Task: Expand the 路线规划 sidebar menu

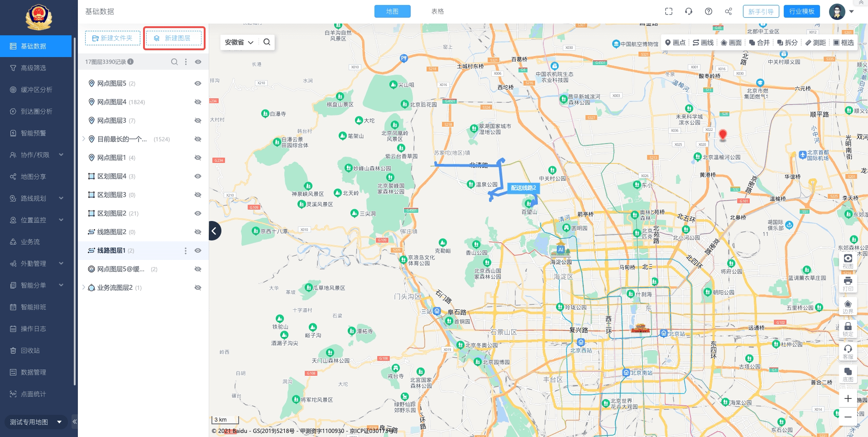Action: point(36,198)
